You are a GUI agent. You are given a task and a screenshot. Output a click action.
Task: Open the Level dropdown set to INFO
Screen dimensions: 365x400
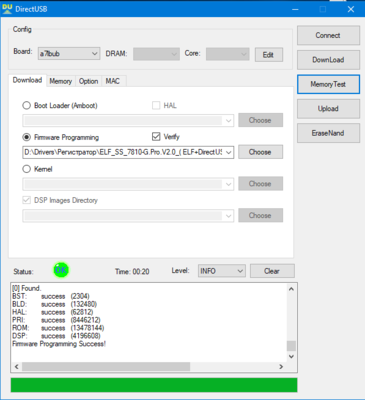coord(221,271)
